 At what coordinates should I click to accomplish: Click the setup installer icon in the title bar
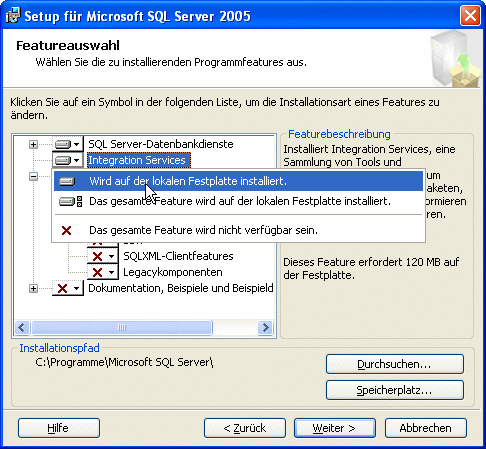click(13, 16)
